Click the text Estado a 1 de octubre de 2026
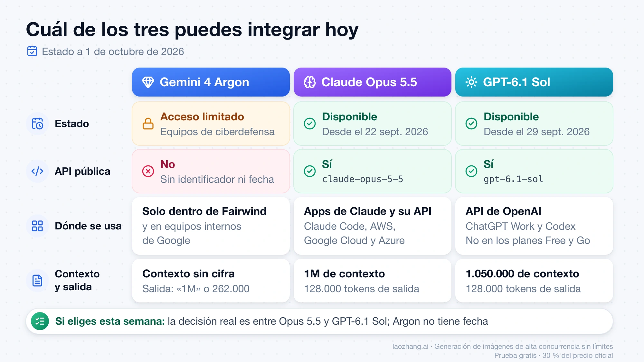This screenshot has height=362, width=644. [x=113, y=51]
